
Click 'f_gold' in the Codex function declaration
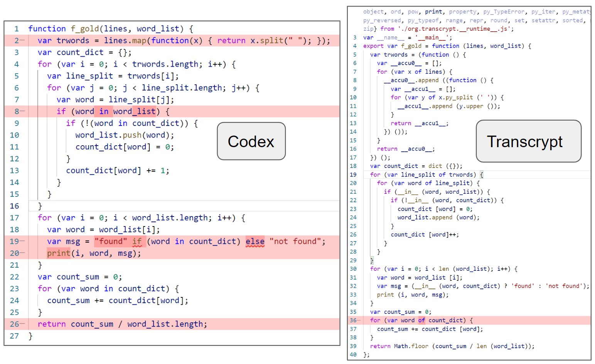(x=85, y=29)
